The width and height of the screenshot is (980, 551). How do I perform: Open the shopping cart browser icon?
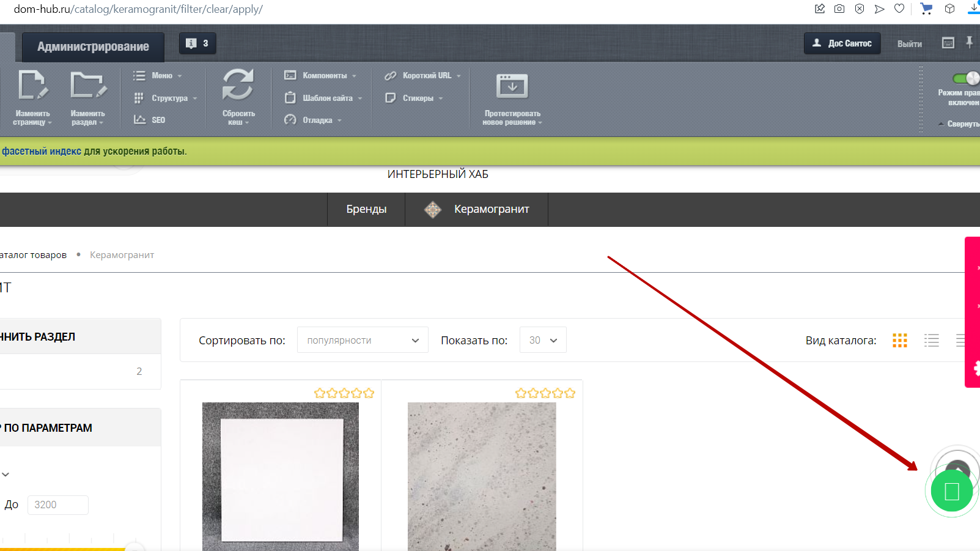pos(926,9)
